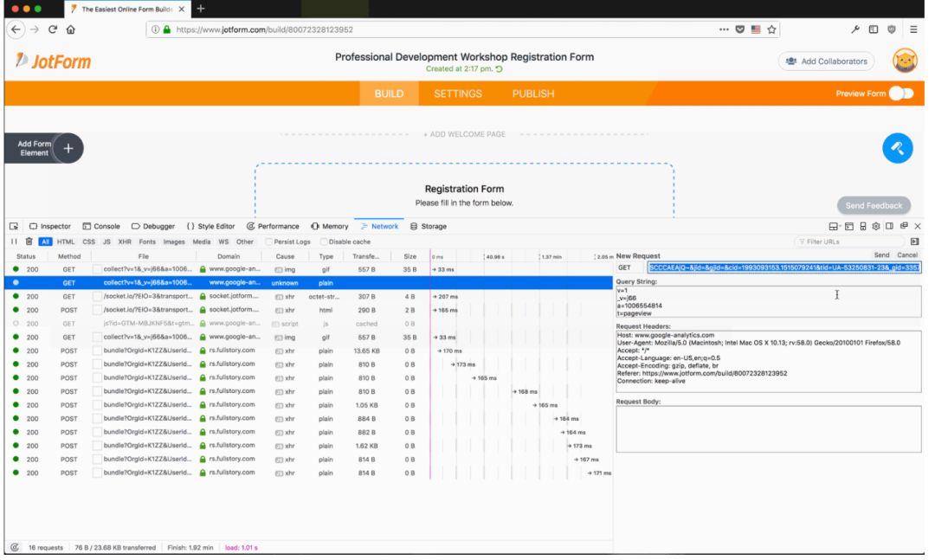Check the Disable cache option
Image resolution: width=935 pixels, height=560 pixels.
325,241
